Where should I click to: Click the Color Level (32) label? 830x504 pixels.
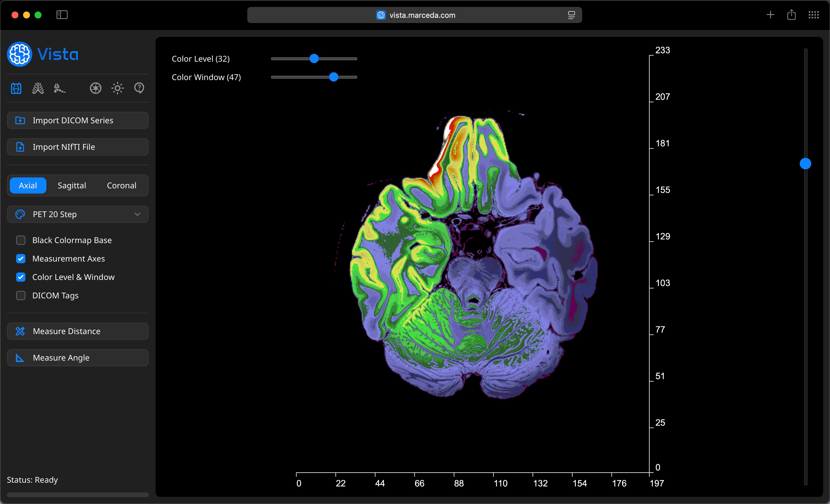click(201, 59)
